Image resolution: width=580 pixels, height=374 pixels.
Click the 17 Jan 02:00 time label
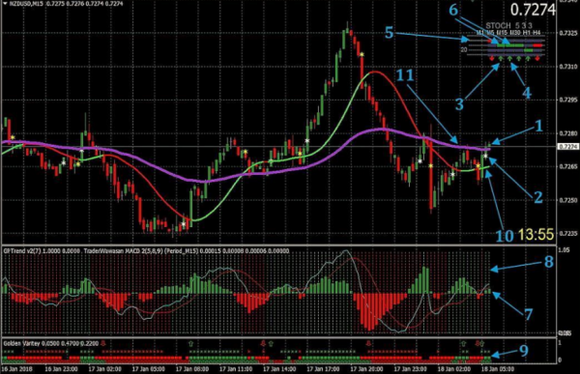click(105, 369)
